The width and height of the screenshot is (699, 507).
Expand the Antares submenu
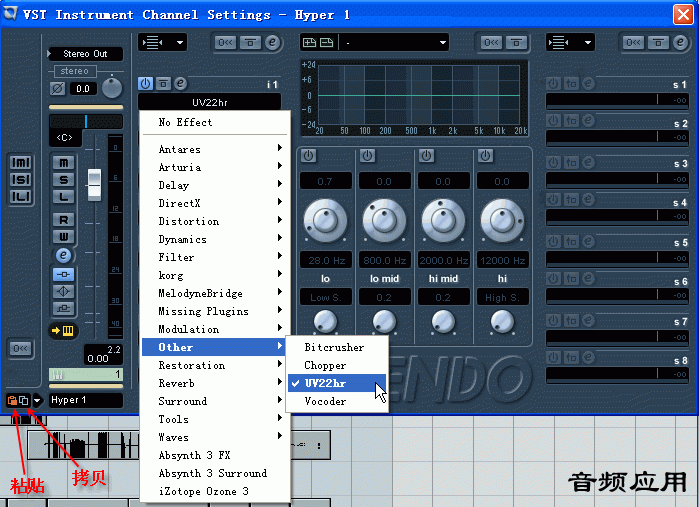[x=215, y=149]
